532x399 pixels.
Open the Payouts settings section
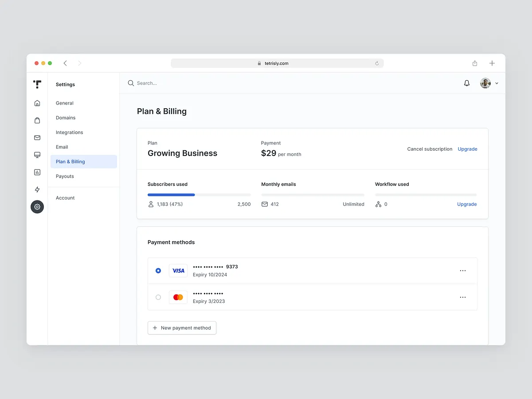pyautogui.click(x=65, y=176)
